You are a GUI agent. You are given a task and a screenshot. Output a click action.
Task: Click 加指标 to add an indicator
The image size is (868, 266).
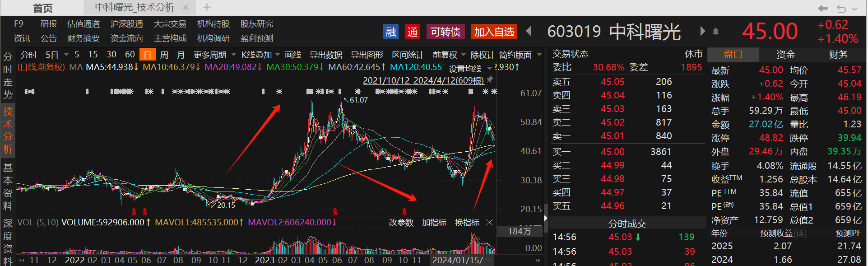pyautogui.click(x=434, y=223)
